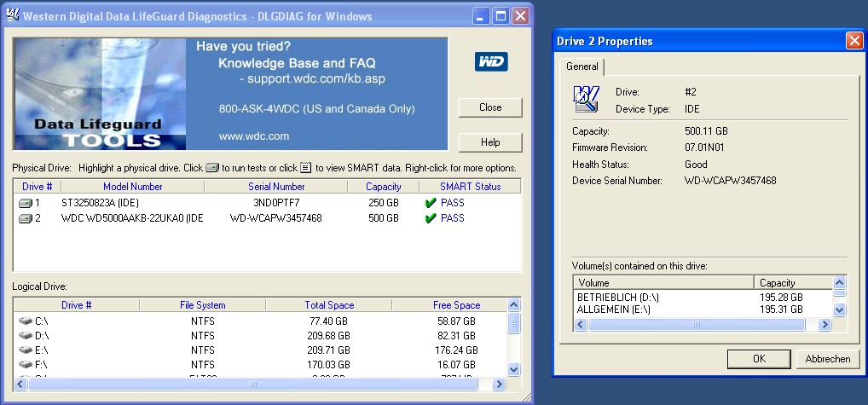Image resolution: width=868 pixels, height=405 pixels.
Task: Click the Close button in DLGDIAG
Action: [490, 107]
